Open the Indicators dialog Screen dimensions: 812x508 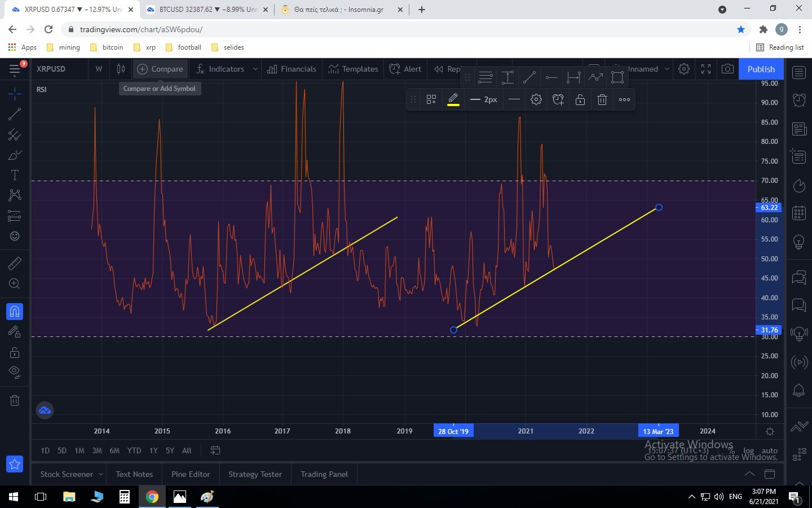220,69
